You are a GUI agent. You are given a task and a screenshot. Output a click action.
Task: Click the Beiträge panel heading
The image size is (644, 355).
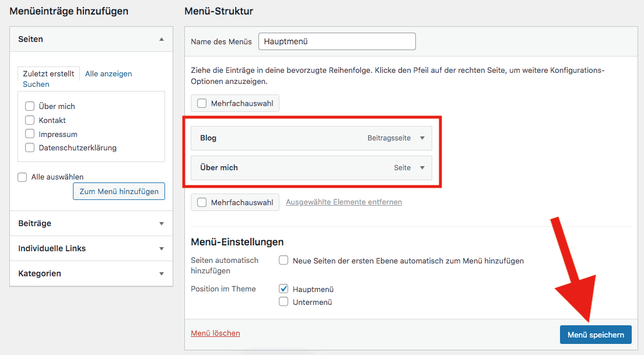coord(34,224)
